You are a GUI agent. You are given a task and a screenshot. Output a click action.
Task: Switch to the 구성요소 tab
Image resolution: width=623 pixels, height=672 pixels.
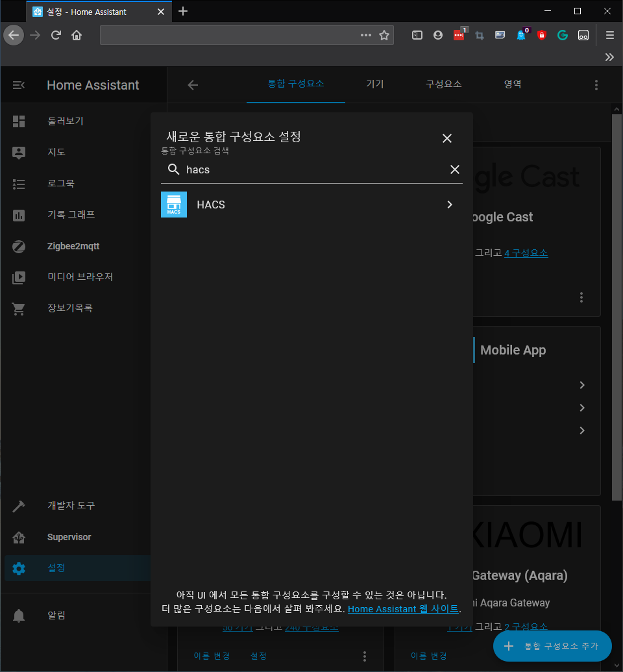click(x=443, y=84)
